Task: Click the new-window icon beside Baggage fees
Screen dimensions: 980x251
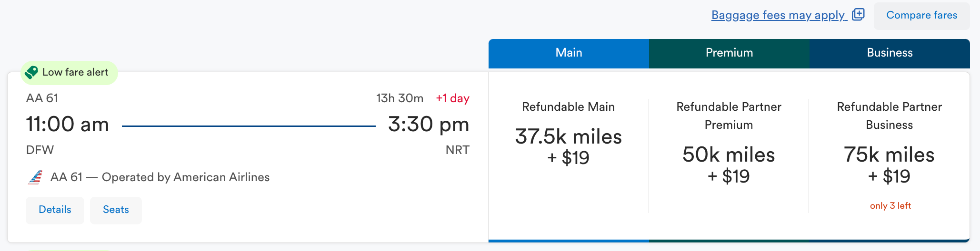Action: pyautogui.click(x=858, y=15)
